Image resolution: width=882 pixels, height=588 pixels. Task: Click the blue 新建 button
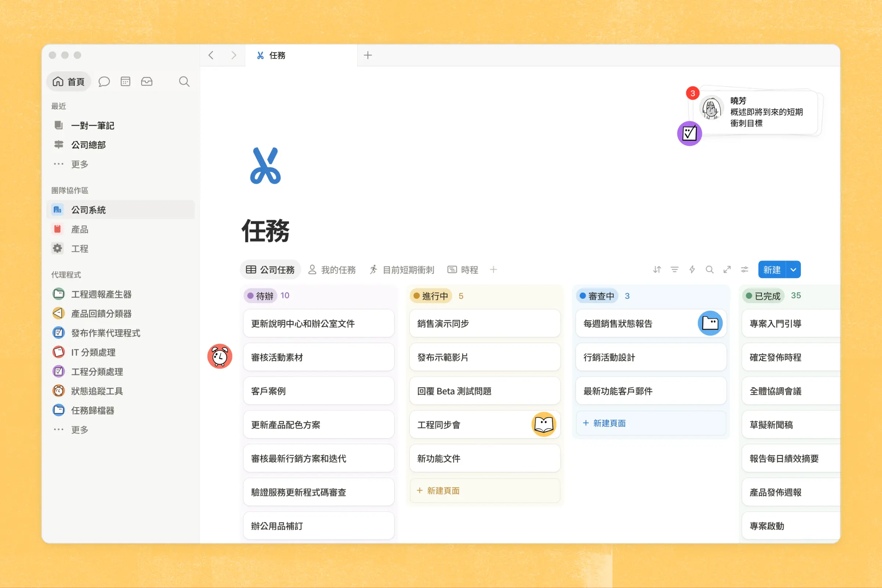771,270
